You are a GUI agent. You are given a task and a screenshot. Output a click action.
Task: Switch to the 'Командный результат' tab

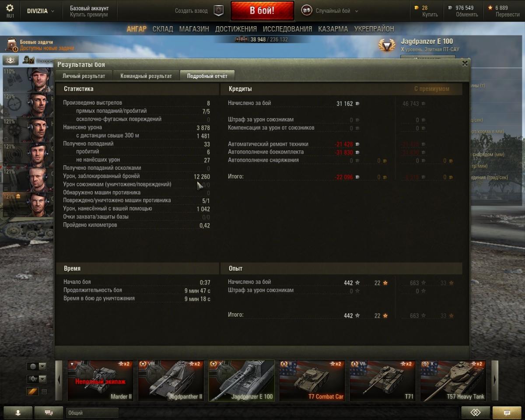point(146,76)
